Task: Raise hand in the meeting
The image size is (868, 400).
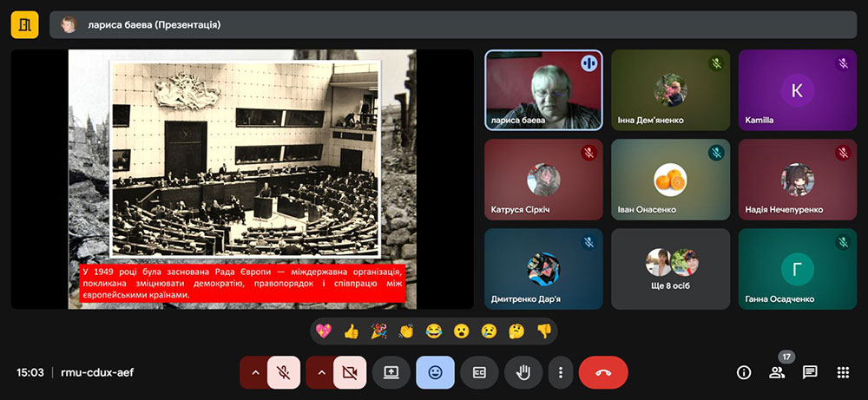Action: tap(523, 372)
